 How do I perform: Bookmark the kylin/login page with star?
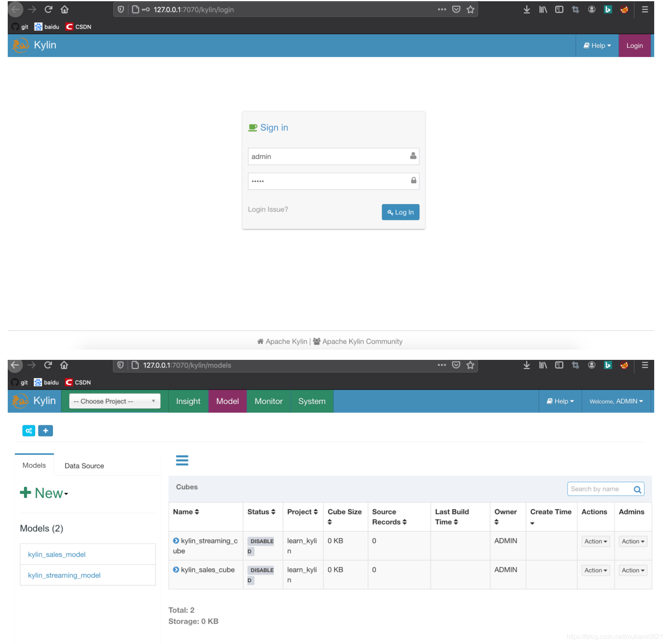coord(471,9)
